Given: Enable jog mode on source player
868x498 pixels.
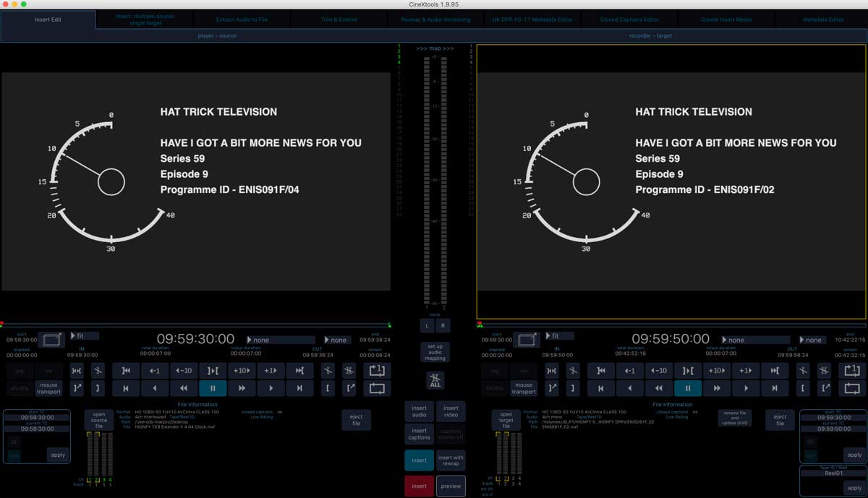Looking at the screenshot, I should pyautogui.click(x=19, y=370).
